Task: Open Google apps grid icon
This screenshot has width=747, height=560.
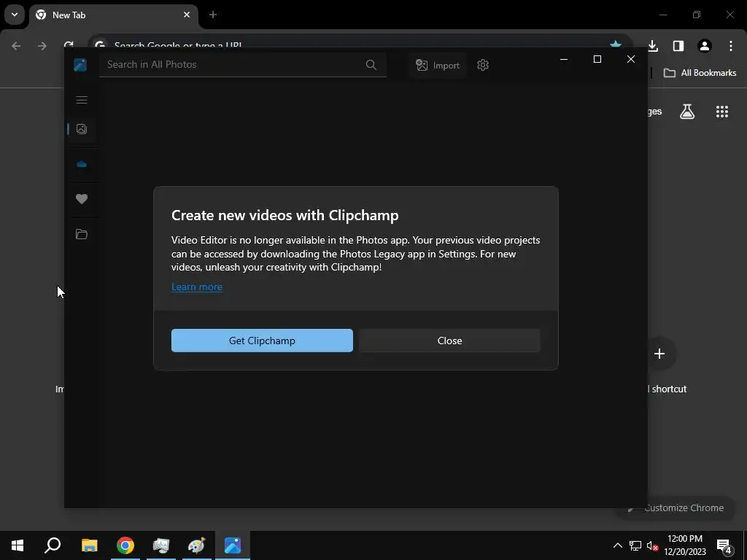Action: coord(722,112)
